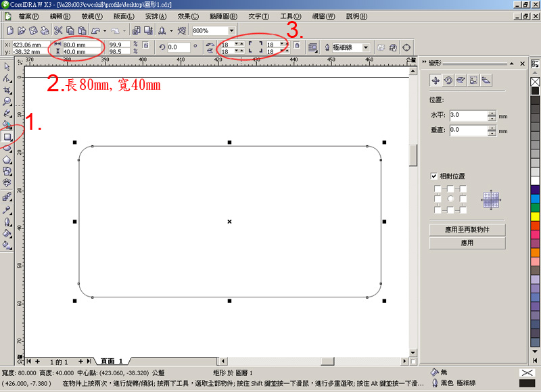Open the 效果(C) menu
The image size is (541, 392).
click(188, 16)
